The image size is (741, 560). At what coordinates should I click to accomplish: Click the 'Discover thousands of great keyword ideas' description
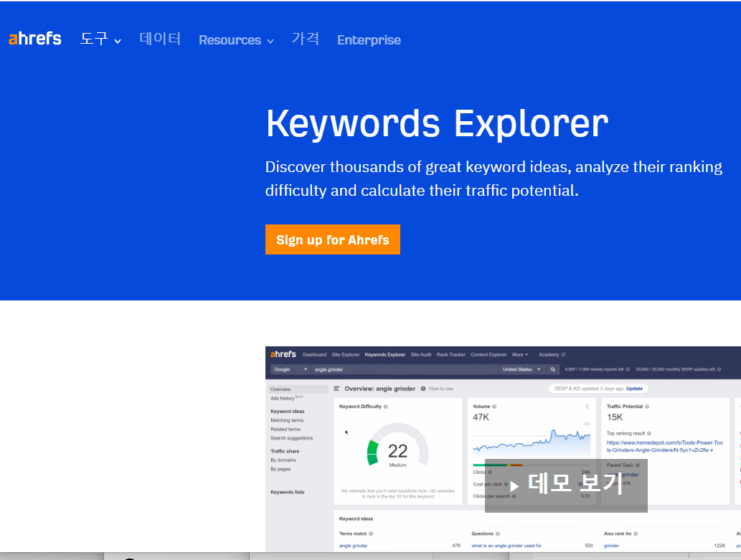click(494, 179)
